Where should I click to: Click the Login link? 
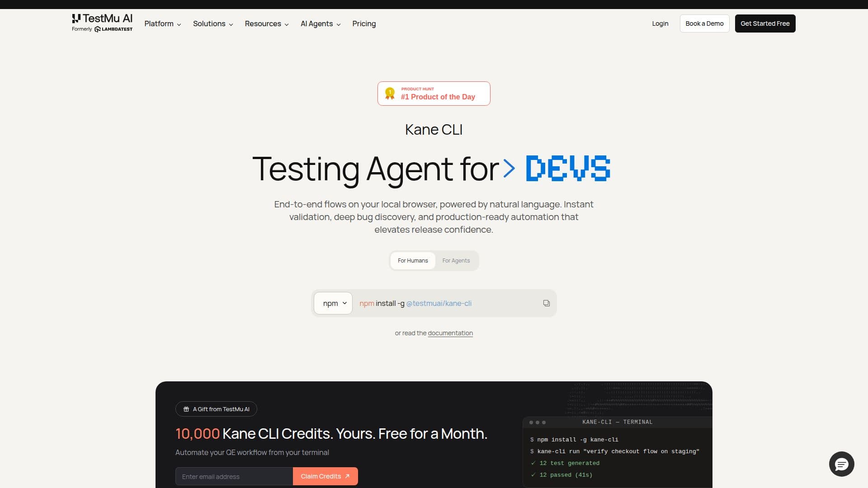[660, 23]
